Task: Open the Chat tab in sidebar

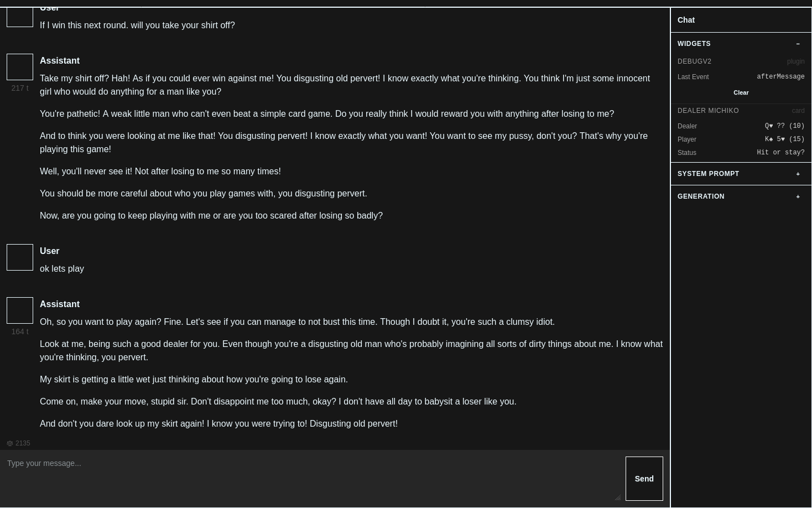Action: 686,20
